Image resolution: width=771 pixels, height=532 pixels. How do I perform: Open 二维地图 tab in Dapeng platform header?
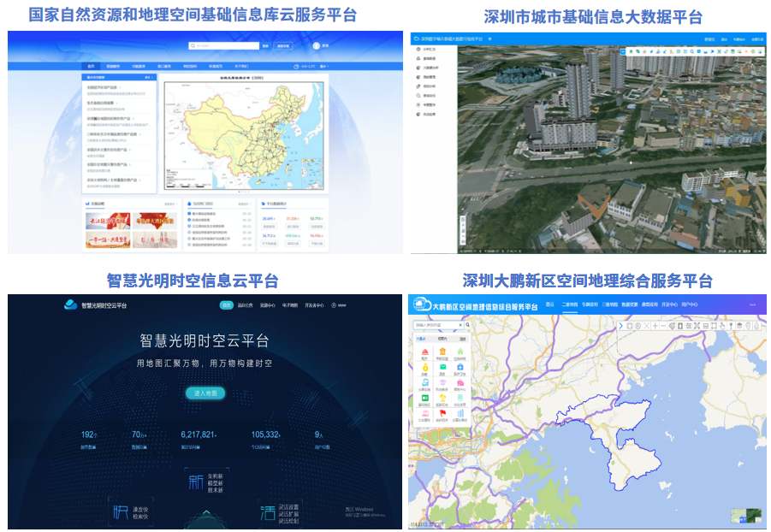(x=570, y=304)
